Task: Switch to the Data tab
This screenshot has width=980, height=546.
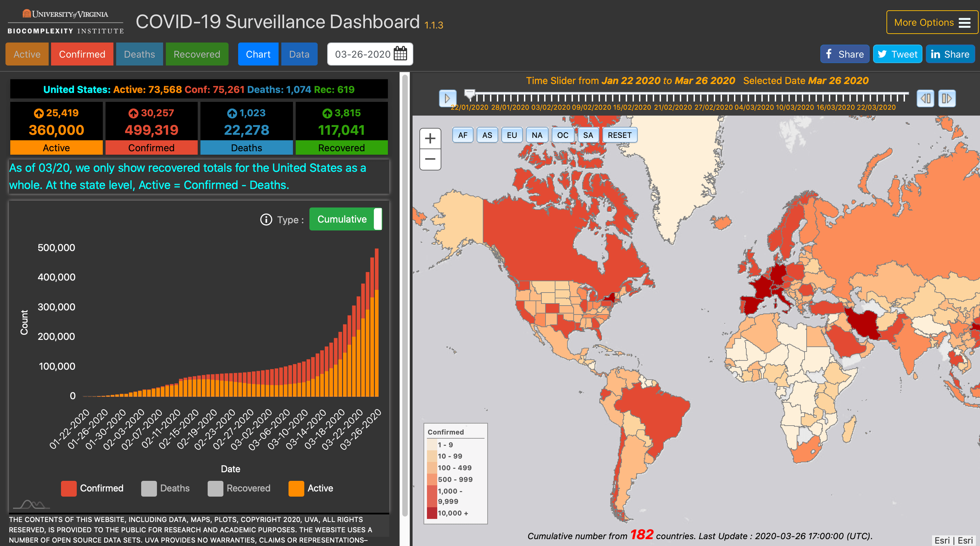Action: pyautogui.click(x=299, y=54)
